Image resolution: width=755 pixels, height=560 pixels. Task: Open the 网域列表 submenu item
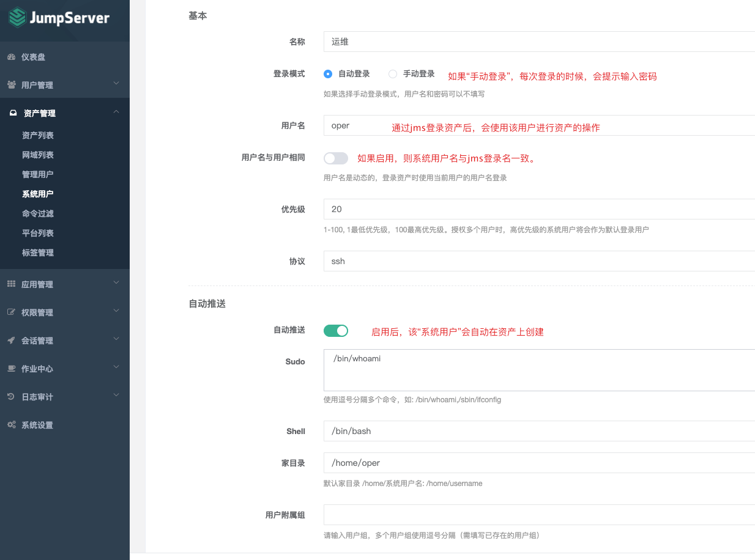(38, 155)
